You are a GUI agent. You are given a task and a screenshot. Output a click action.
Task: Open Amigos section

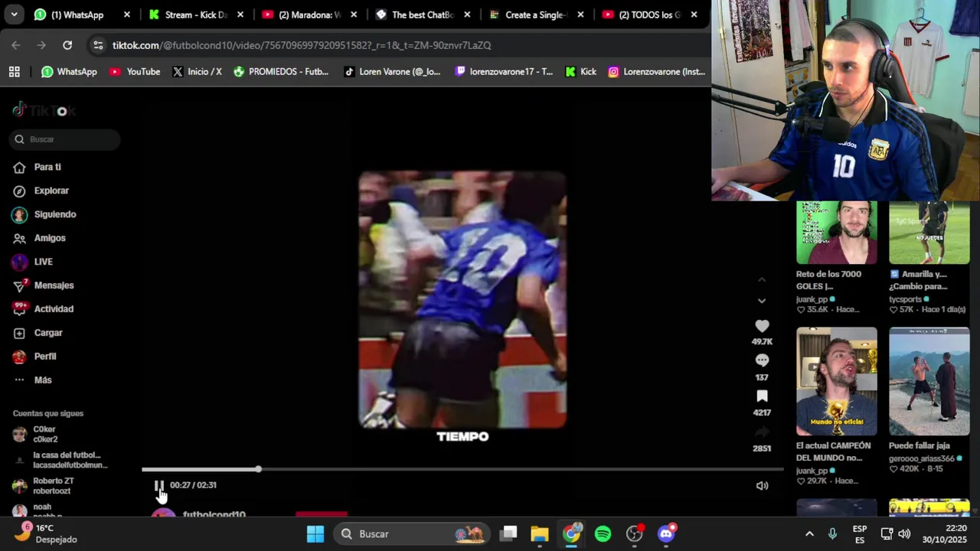[x=50, y=238]
